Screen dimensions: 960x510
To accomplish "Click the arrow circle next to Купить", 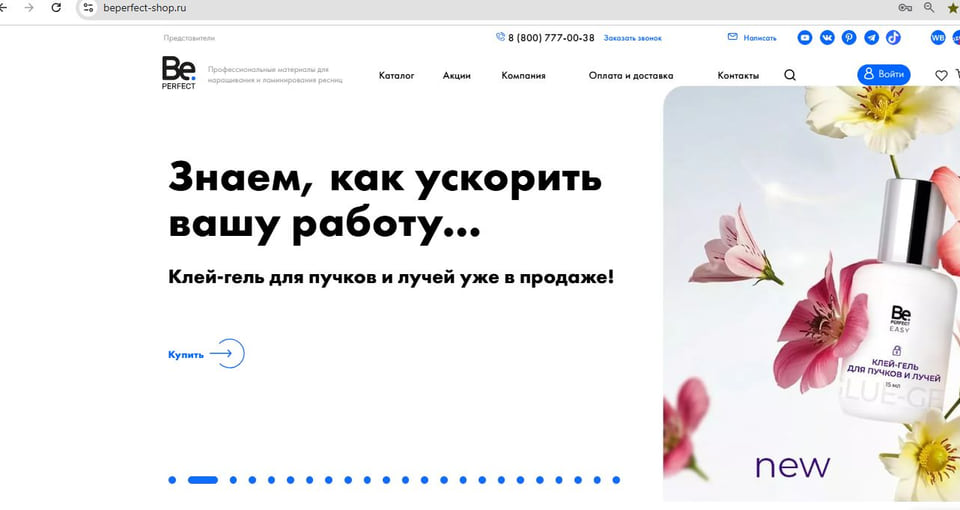I will (x=228, y=353).
